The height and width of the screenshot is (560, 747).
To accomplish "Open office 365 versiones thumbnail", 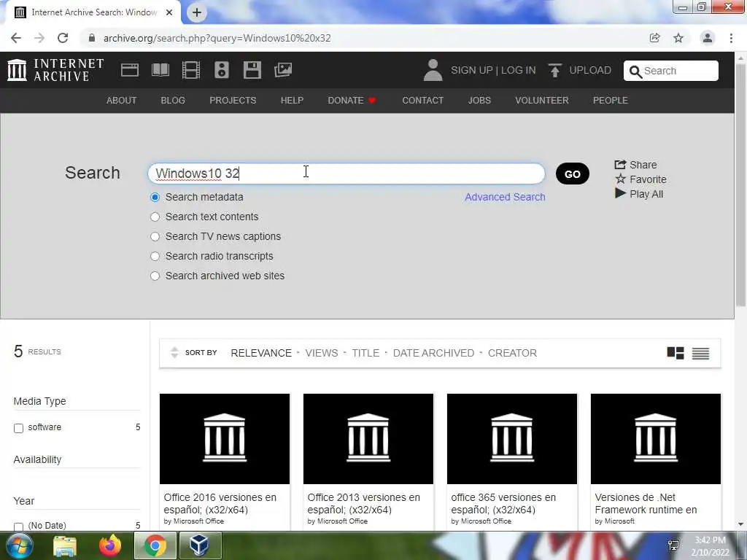I will [511, 438].
